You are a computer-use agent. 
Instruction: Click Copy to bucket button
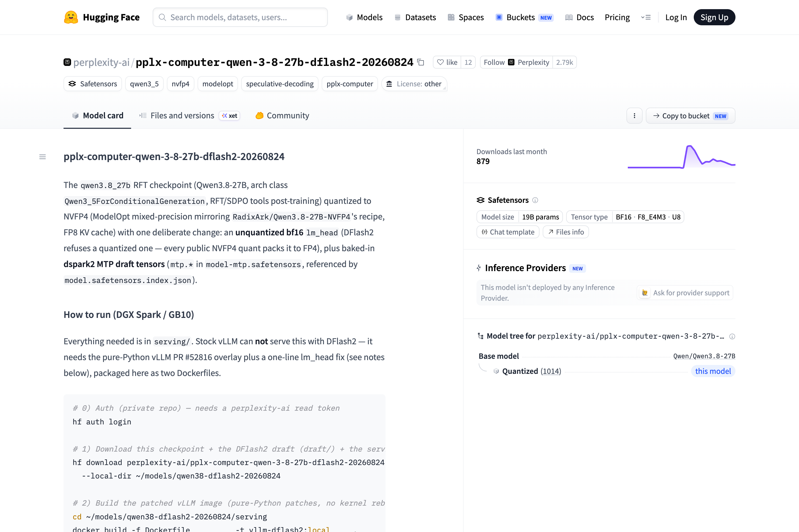(690, 116)
